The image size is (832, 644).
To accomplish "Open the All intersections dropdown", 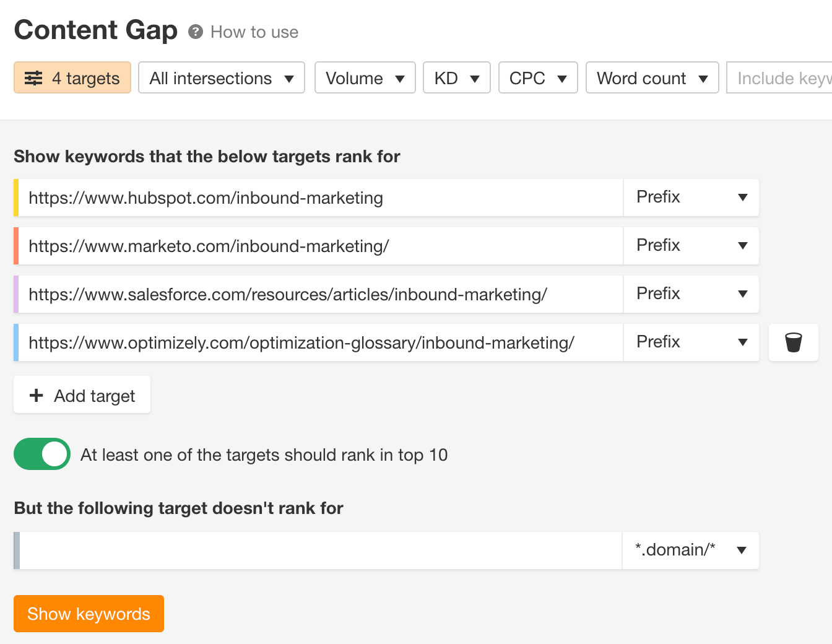I will pyautogui.click(x=222, y=78).
